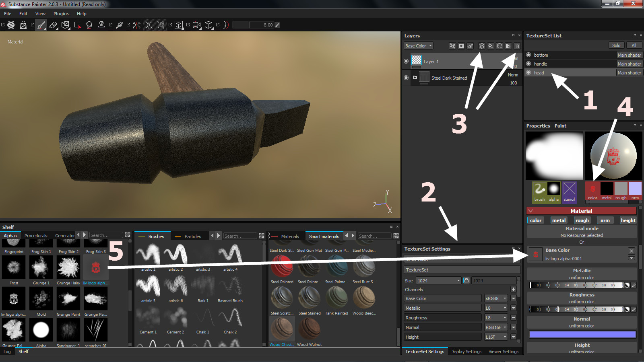Delete the selected layer with trash icon
The image size is (644, 362).
(517, 46)
